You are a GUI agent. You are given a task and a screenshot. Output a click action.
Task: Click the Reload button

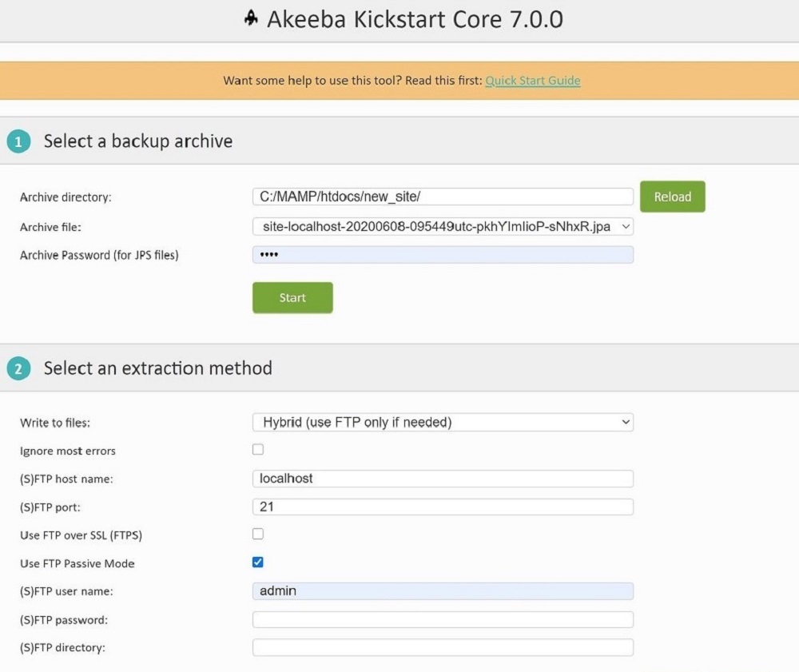673,197
